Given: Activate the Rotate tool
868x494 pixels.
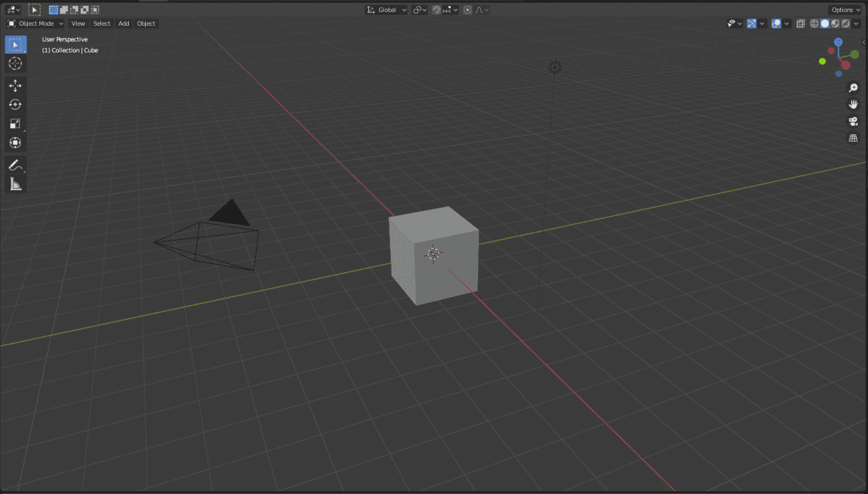Looking at the screenshot, I should point(15,104).
